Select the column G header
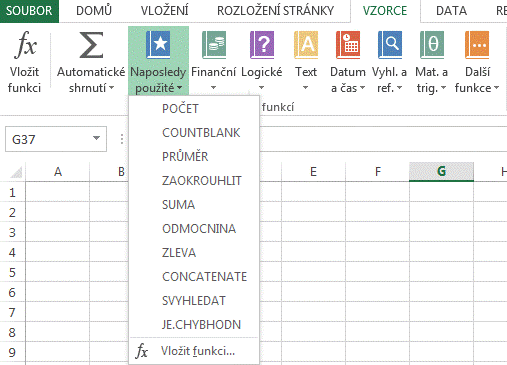The image size is (507, 365). click(x=441, y=172)
